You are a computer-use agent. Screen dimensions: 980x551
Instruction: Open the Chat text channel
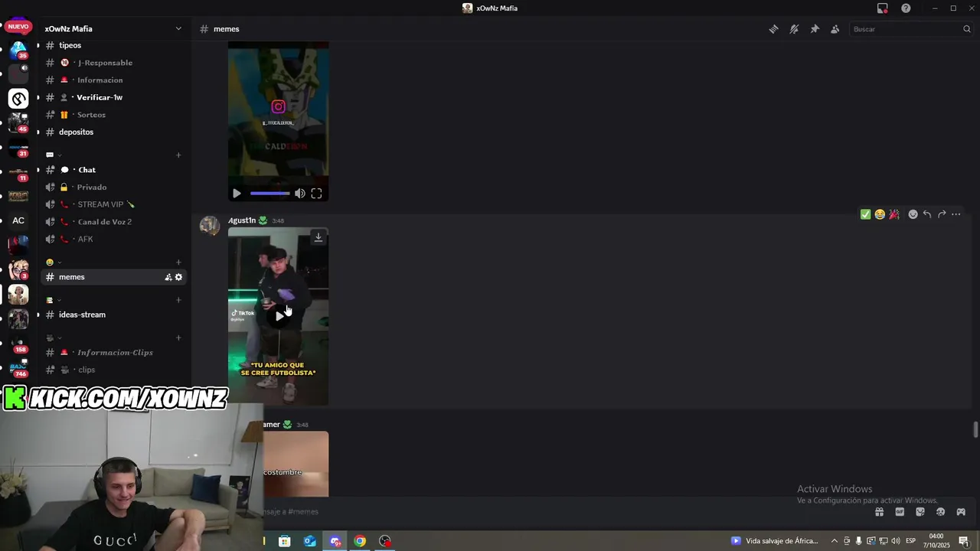[x=115, y=170]
